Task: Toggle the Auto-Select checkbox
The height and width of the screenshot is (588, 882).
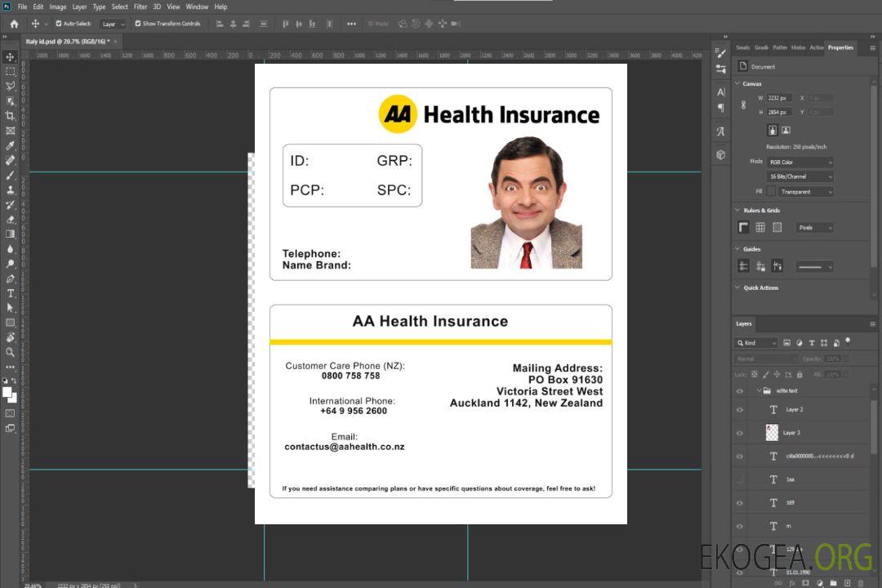Action: (x=59, y=24)
